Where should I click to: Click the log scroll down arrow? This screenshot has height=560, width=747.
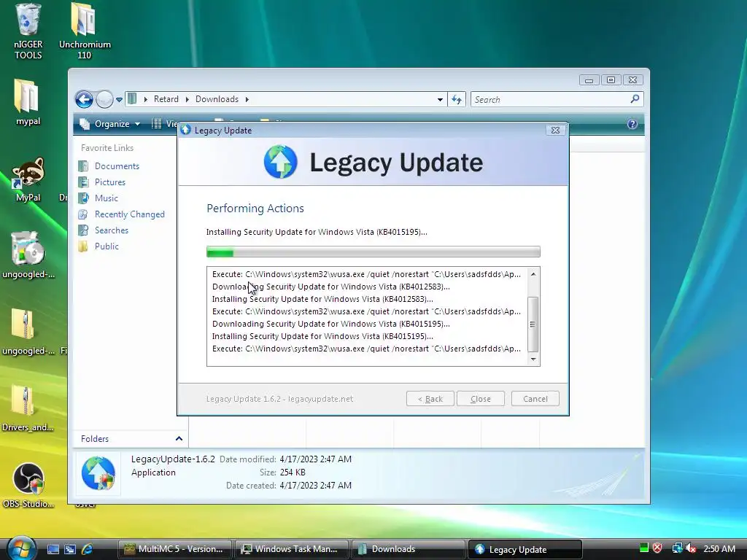[533, 359]
